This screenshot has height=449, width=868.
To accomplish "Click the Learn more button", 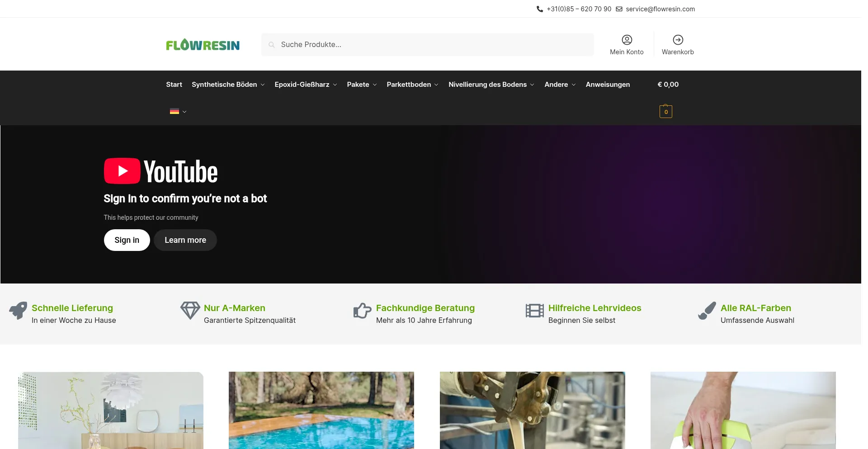I will [x=185, y=240].
